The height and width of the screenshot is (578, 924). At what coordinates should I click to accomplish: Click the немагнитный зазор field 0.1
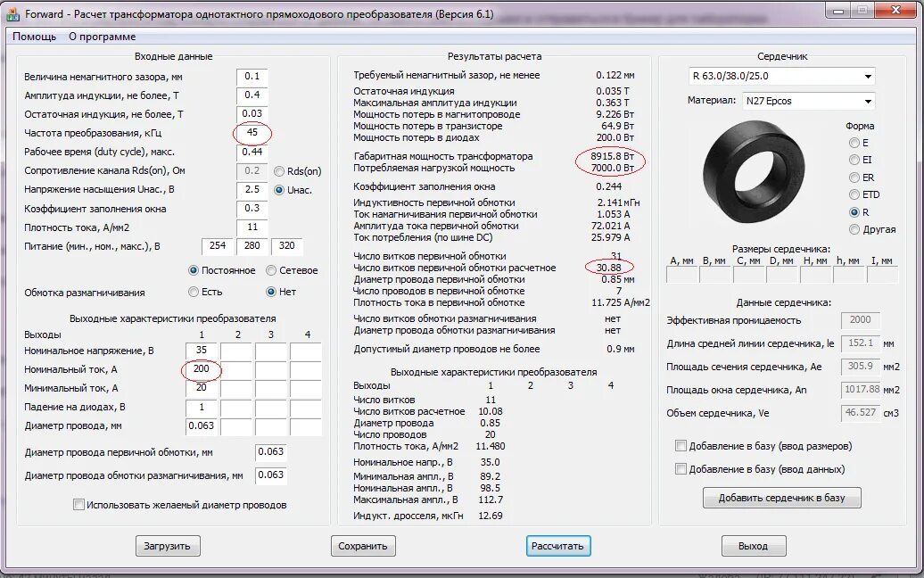click(252, 77)
